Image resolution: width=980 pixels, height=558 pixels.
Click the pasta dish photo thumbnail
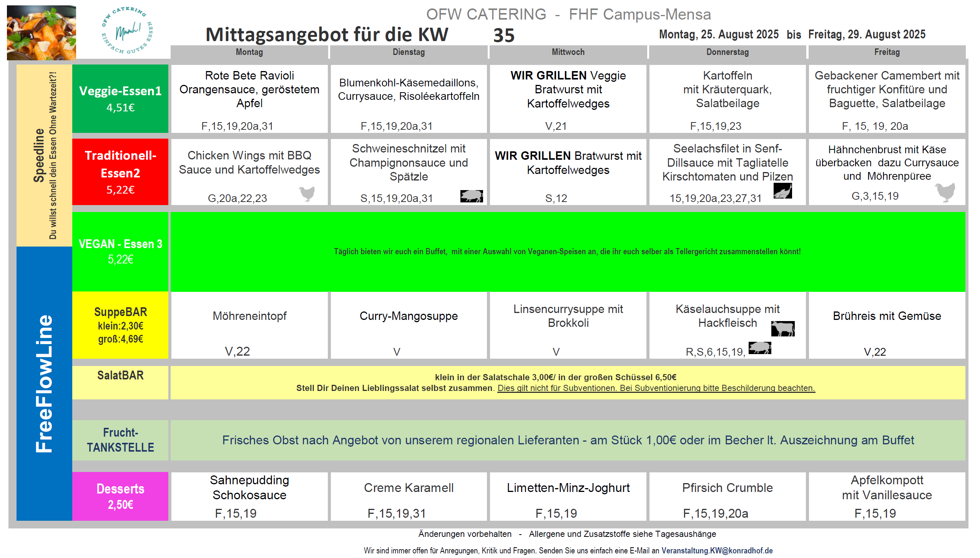(x=42, y=33)
